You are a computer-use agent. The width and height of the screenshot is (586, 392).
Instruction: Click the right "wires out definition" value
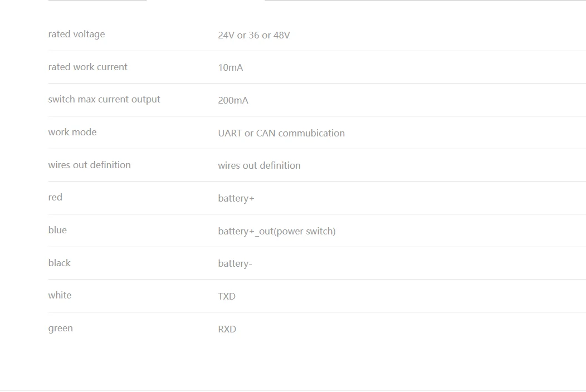click(259, 165)
